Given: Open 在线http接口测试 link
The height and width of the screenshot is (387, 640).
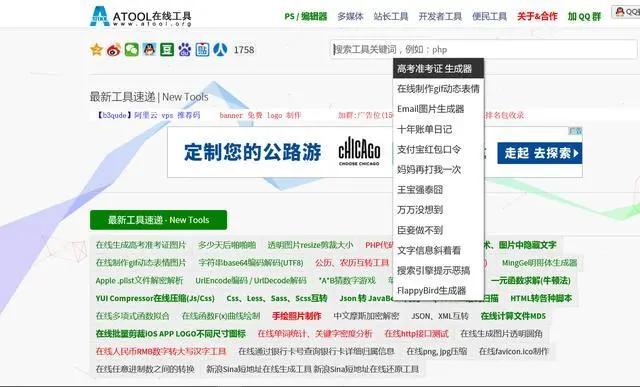Looking at the screenshot, I should coord(416,334).
